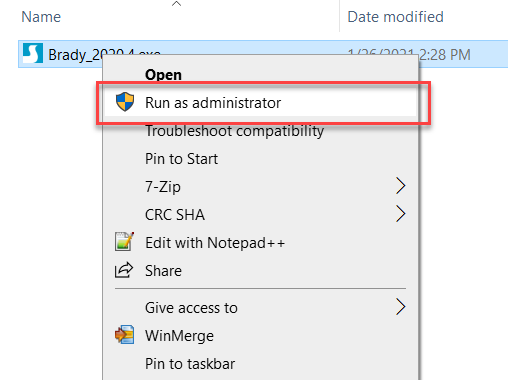Expand the CRC SHA submenu arrow
508x380 pixels.
401,214
